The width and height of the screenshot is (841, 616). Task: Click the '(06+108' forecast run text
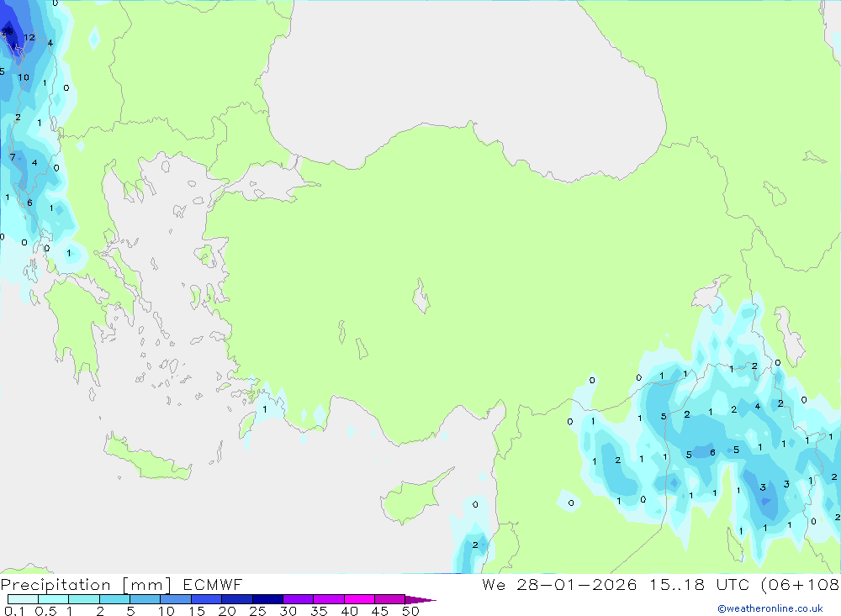pos(801,585)
